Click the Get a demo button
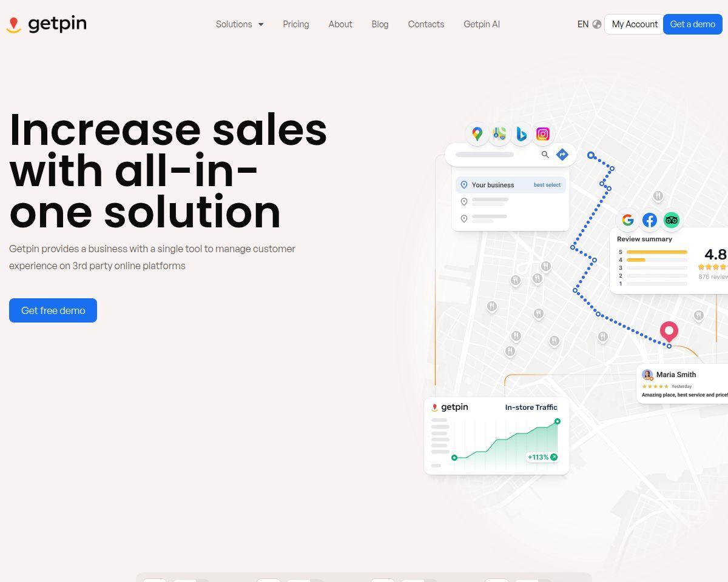This screenshot has width=728, height=582. (693, 24)
